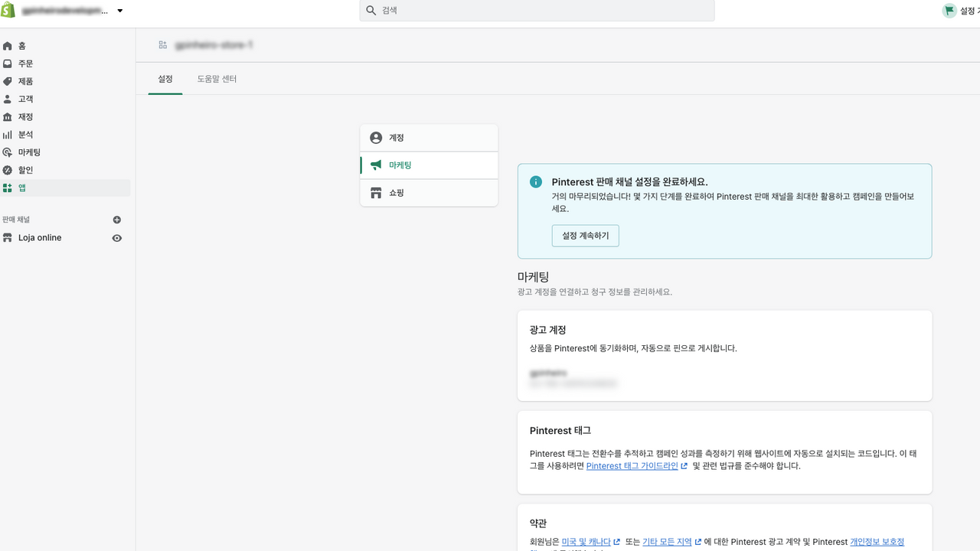
Task: Click the Loja online store icon
Action: pos(8,238)
